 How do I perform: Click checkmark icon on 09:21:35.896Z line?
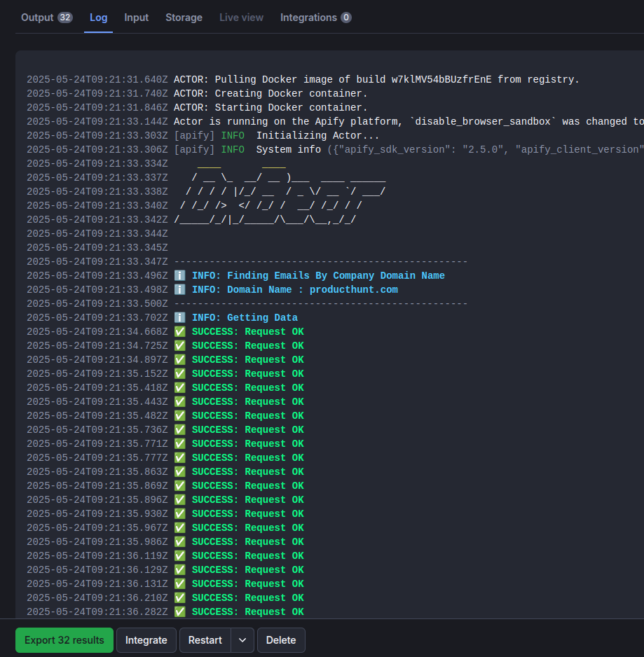[x=180, y=500]
